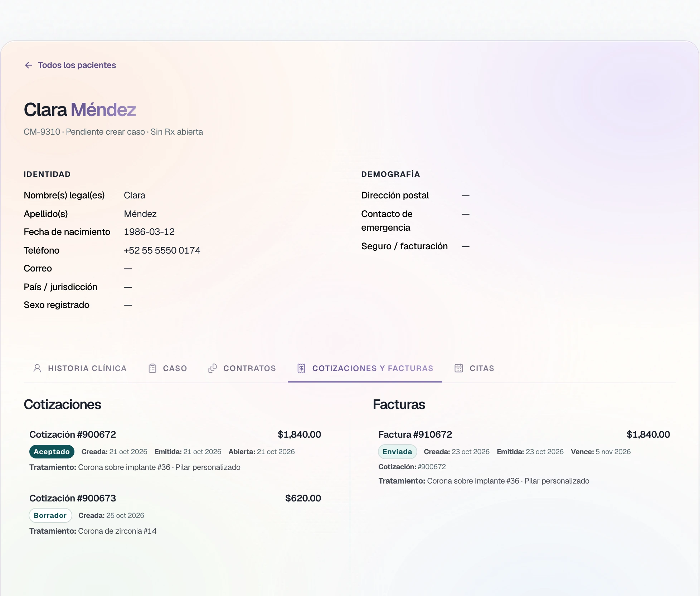Click the Enviada status badge
Viewport: 700px width, 596px height.
(x=398, y=452)
